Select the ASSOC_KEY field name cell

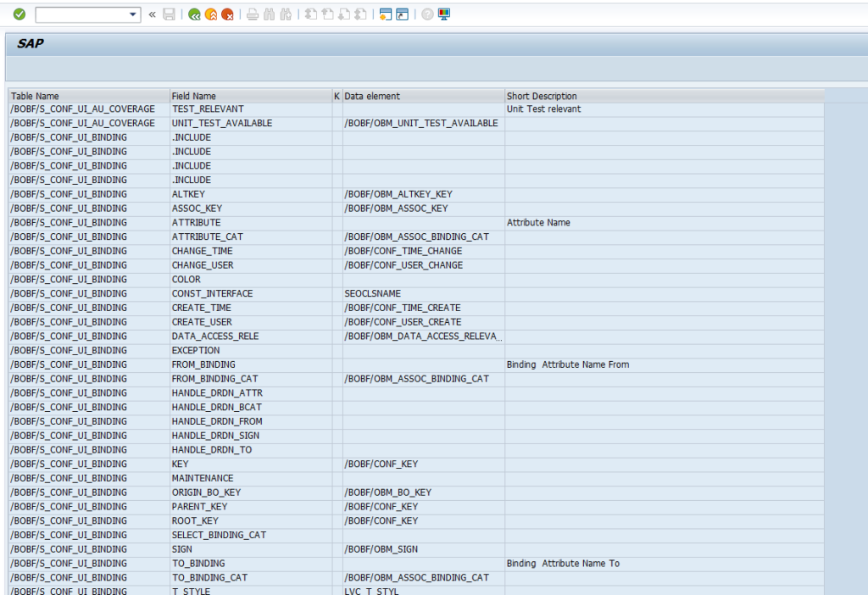pos(251,209)
